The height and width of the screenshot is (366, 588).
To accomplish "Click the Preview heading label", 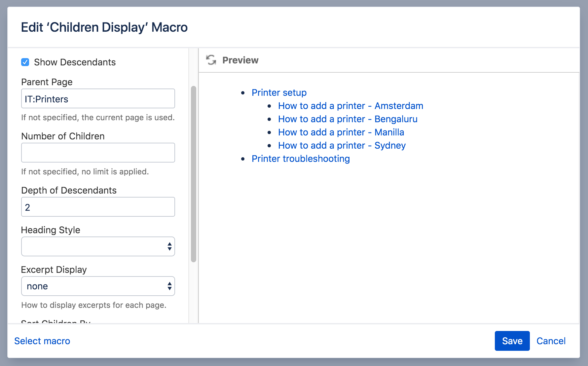I will (x=240, y=60).
